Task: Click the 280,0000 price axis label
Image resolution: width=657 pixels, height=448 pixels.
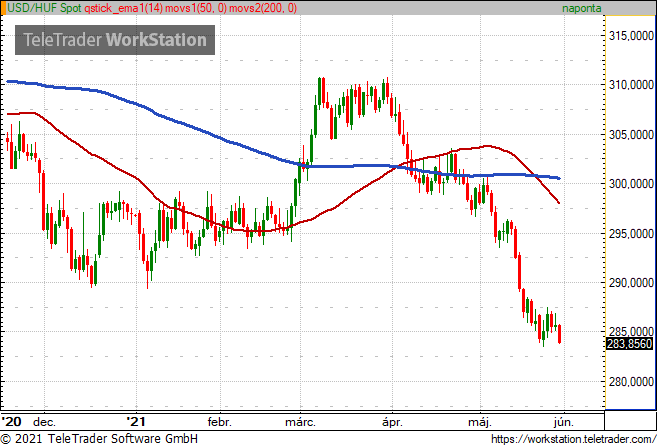Action: pyautogui.click(x=631, y=382)
